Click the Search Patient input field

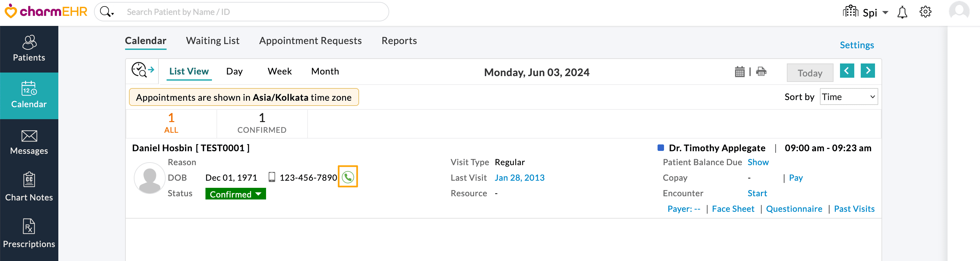(x=251, y=12)
